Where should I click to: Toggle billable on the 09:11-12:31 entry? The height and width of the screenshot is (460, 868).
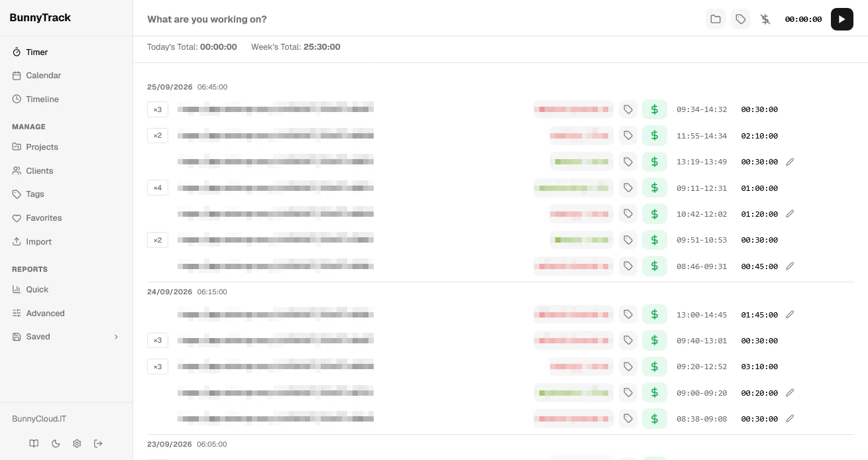(x=655, y=188)
